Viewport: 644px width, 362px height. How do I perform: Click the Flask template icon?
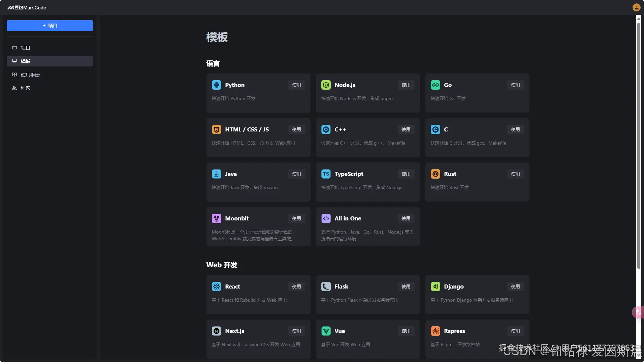coord(326,286)
